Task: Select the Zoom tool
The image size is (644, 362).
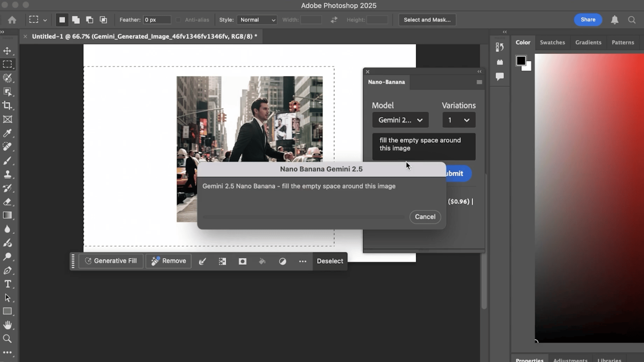Action: pyautogui.click(x=7, y=339)
